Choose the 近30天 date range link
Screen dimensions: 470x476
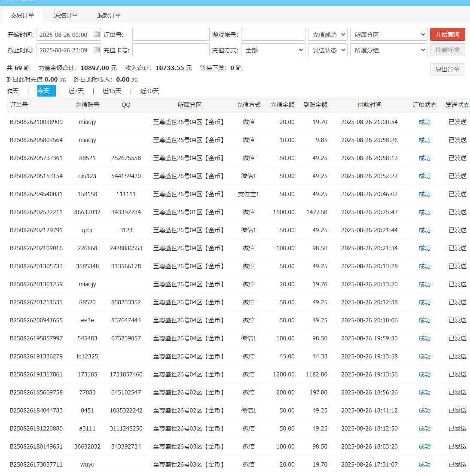[150, 91]
